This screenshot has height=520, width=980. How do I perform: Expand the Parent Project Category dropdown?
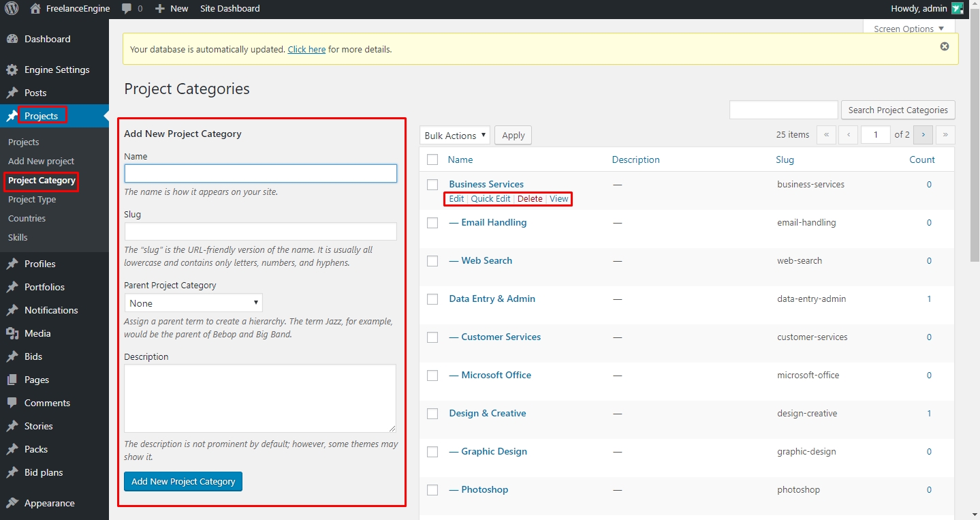[193, 303]
